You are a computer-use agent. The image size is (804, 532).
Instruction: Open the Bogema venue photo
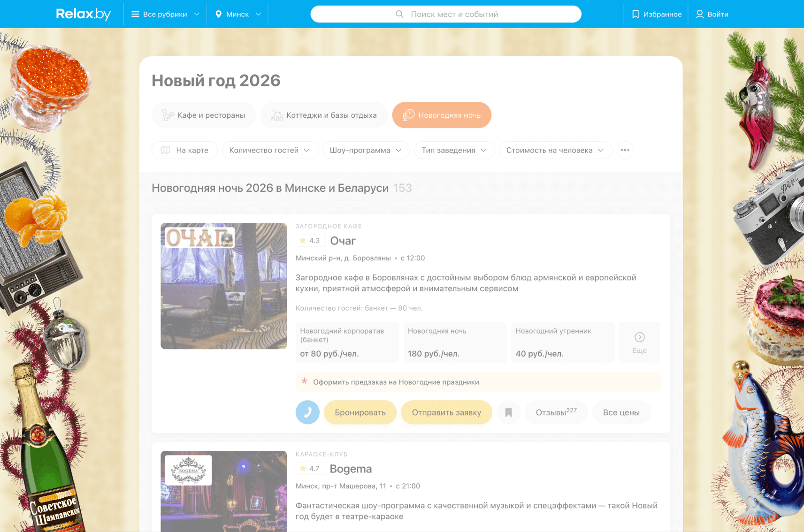[x=223, y=491]
